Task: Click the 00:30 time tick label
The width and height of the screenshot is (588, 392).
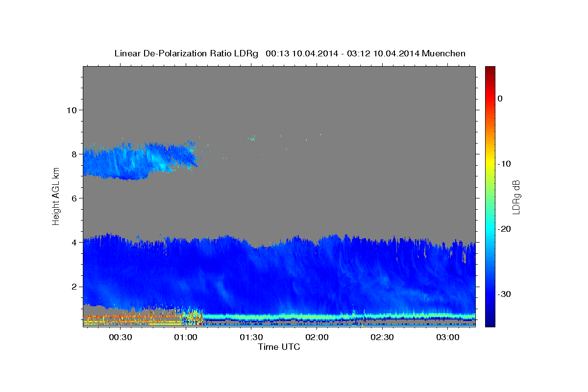Action: pos(120,337)
